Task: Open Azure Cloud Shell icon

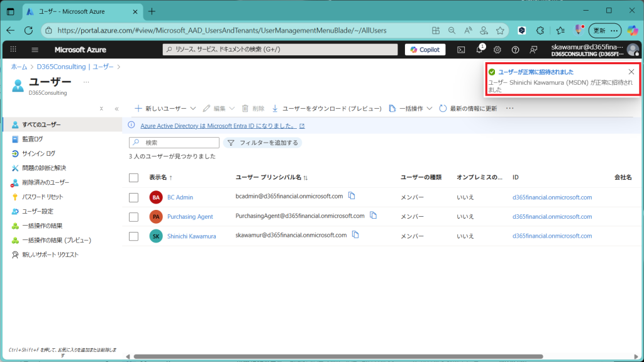Action: click(x=461, y=50)
